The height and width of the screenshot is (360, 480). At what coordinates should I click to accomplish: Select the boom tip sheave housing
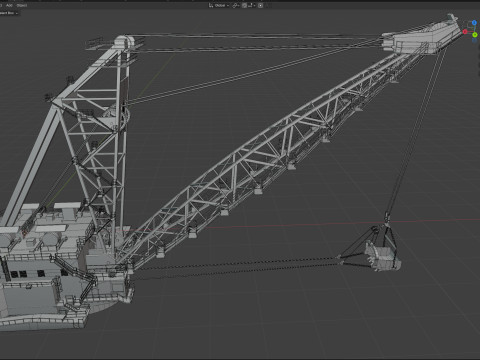click(422, 37)
